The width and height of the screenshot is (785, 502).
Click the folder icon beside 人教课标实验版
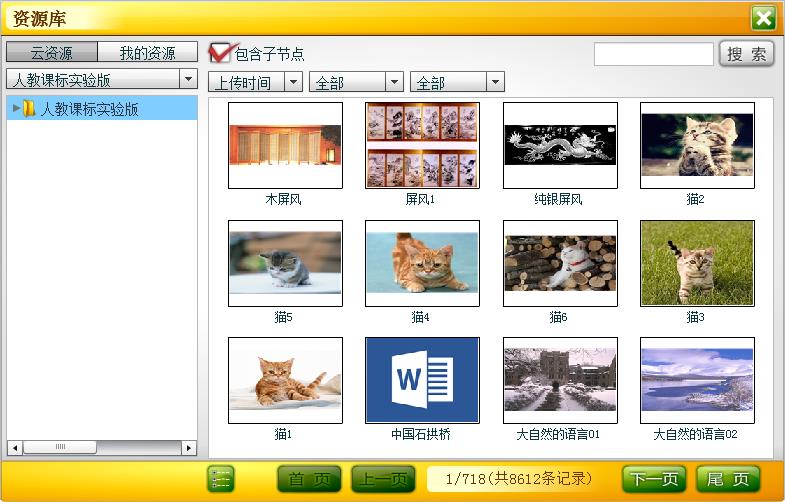pyautogui.click(x=30, y=109)
